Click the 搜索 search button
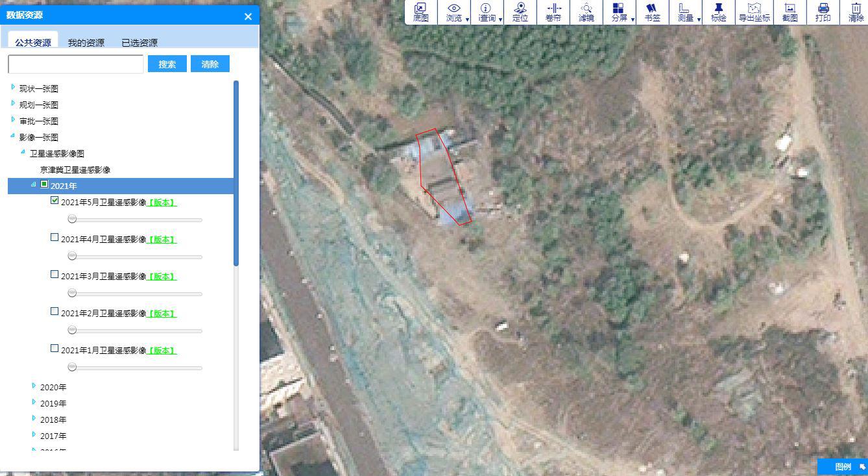The width and height of the screenshot is (868, 476). click(x=167, y=64)
